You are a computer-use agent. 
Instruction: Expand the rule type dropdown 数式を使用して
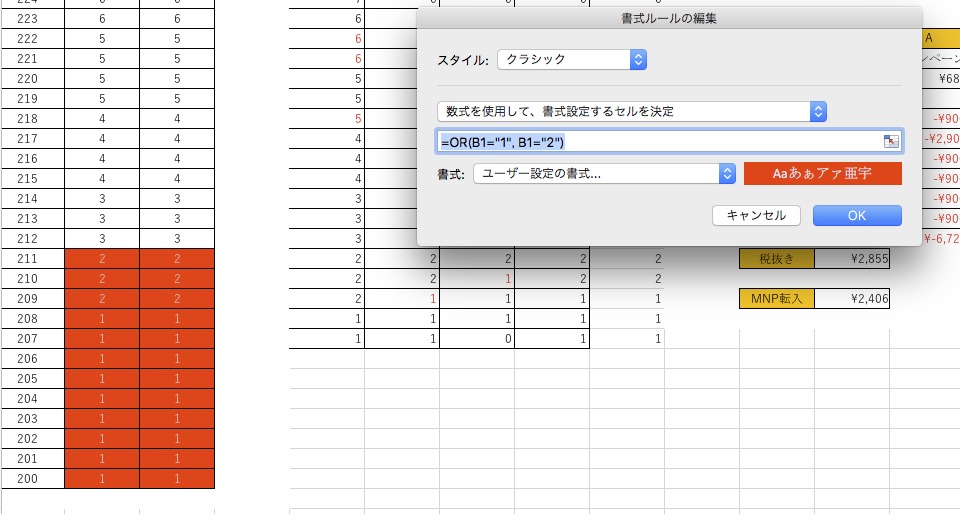point(631,111)
